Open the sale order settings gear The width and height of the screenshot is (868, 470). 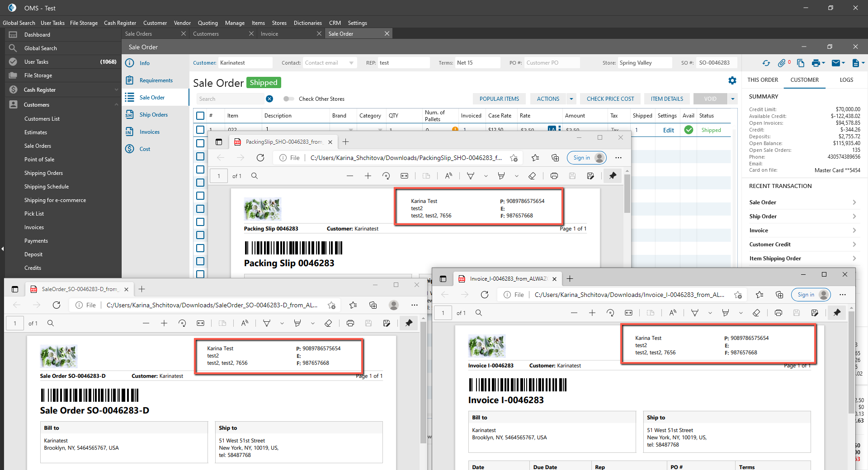[x=732, y=80]
